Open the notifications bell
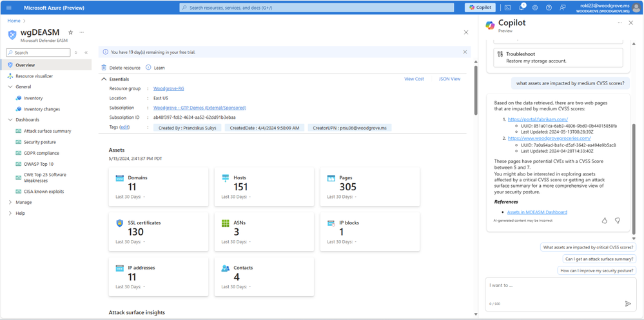This screenshot has width=644, height=320. click(x=522, y=7)
